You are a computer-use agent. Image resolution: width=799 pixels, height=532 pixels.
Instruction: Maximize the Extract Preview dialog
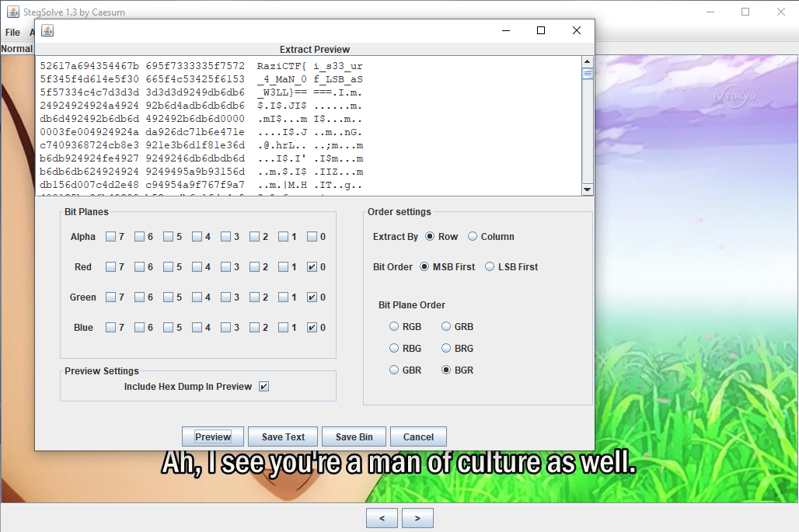(x=541, y=30)
